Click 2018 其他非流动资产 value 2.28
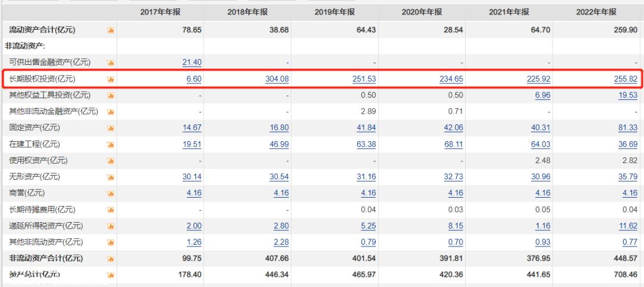Viewport: 644px width, 287px height. (281, 242)
